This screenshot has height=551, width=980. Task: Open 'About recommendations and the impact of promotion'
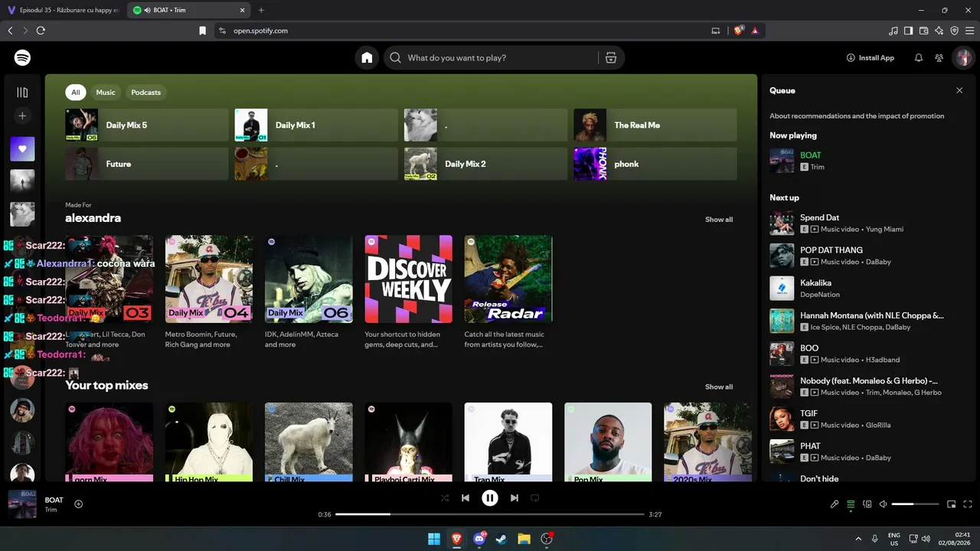(857, 116)
